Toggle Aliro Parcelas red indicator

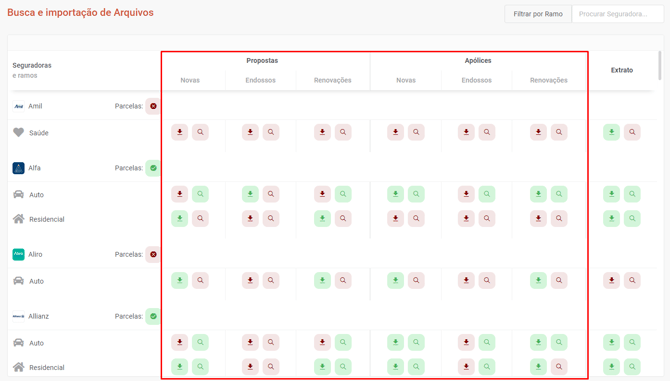[x=153, y=254]
